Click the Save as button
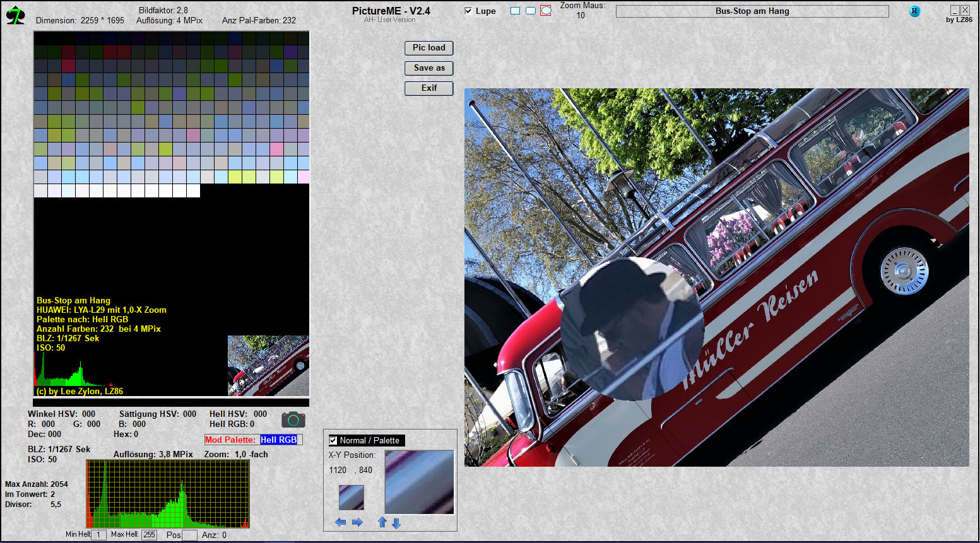The image size is (980, 543). click(428, 68)
